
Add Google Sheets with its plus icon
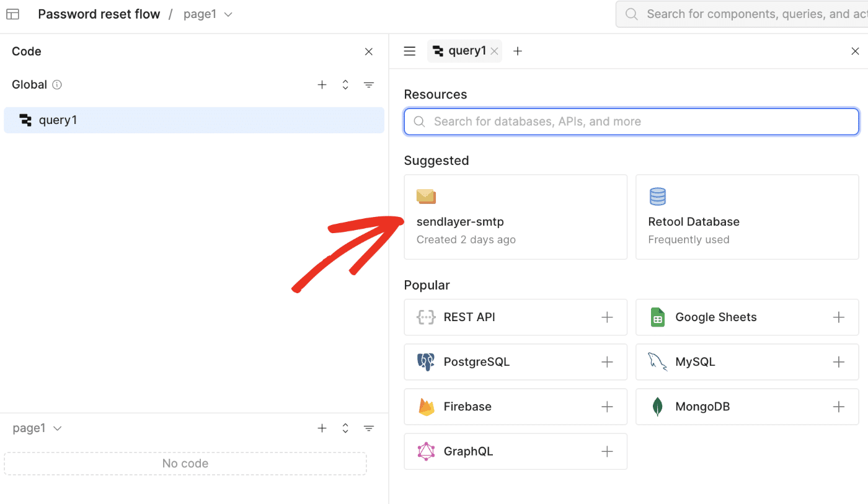tap(839, 317)
